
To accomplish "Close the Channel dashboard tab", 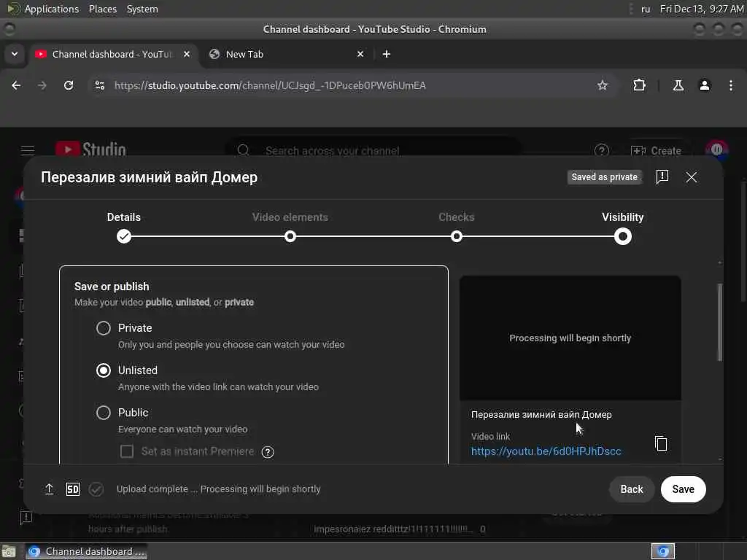I will point(187,54).
